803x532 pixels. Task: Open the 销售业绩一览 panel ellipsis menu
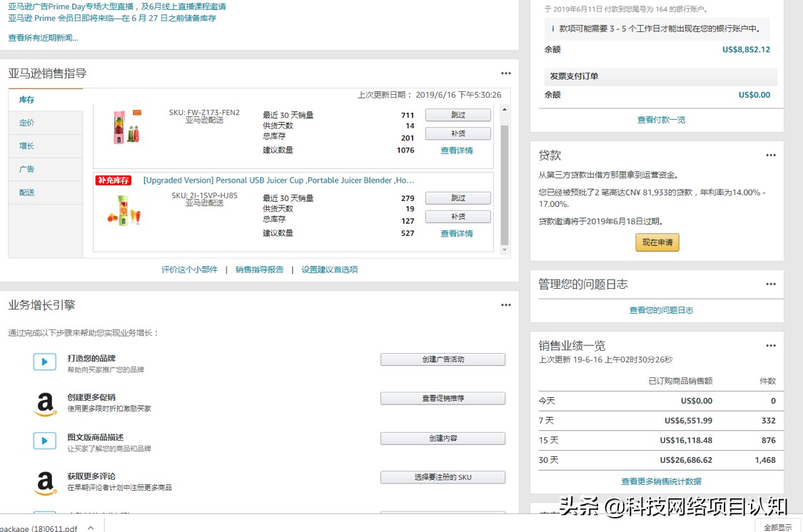tap(771, 345)
